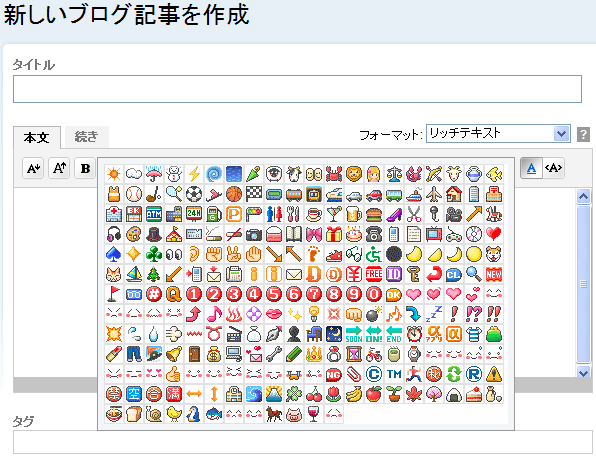
Task: Pick the blue spade emoji
Action: (114, 254)
